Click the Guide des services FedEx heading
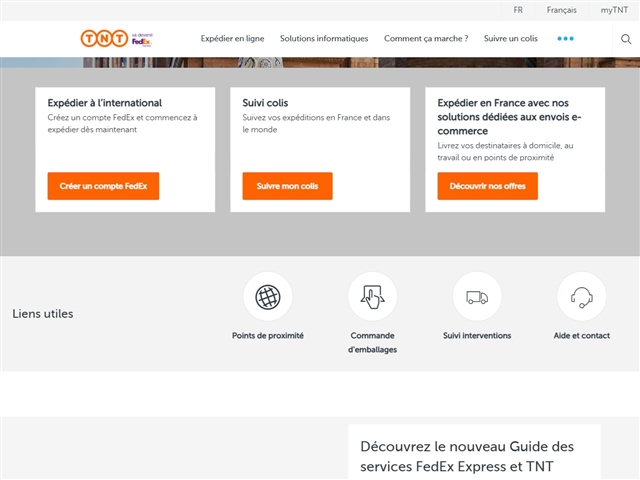Screen dimensions: 640x480 pyautogui.click(x=467, y=457)
